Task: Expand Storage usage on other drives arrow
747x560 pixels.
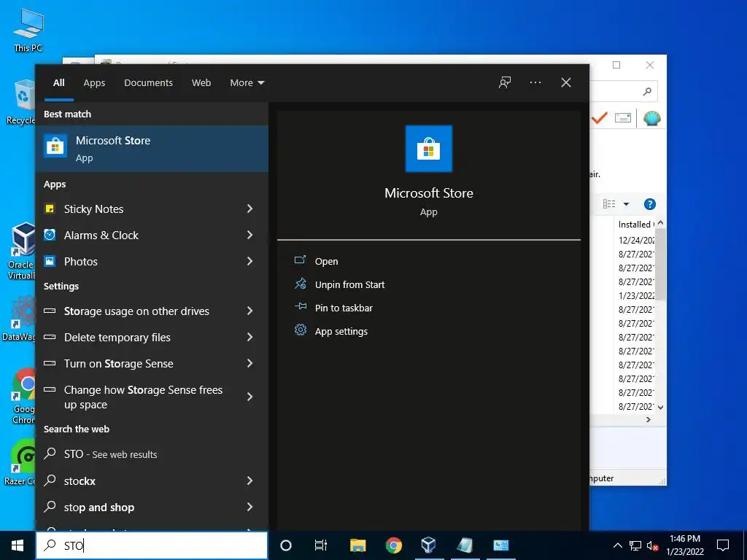Action: (249, 311)
